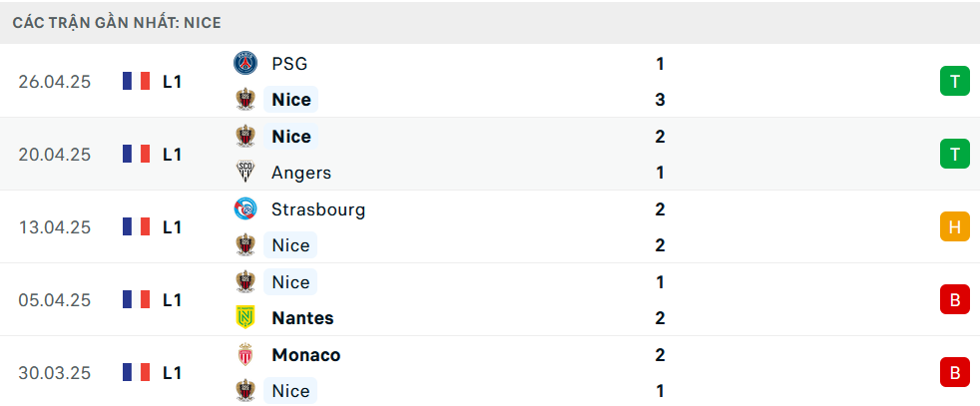
Task: Click the Các trận gần nhất: Nice header
Action: [x=117, y=23]
